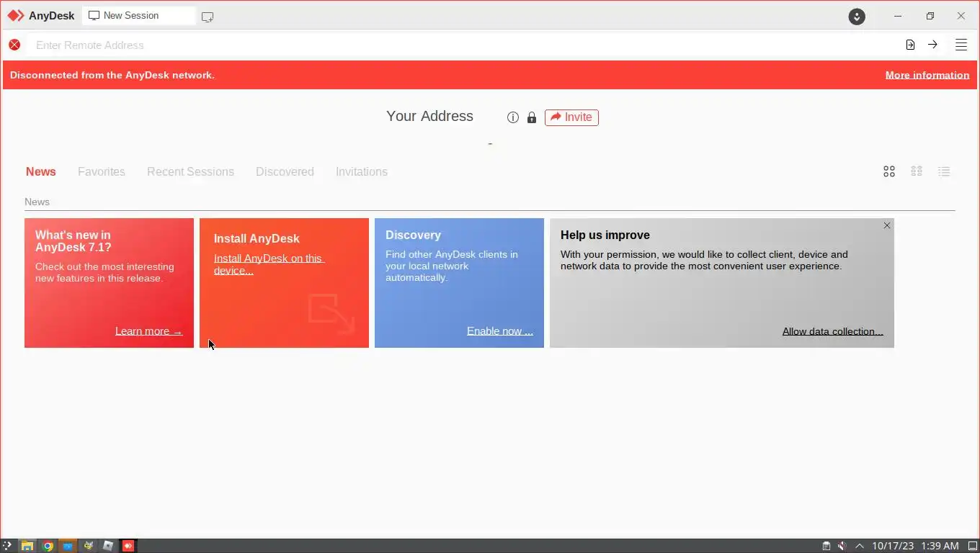
Task: Switch to large tile view
Action: [x=889, y=171]
